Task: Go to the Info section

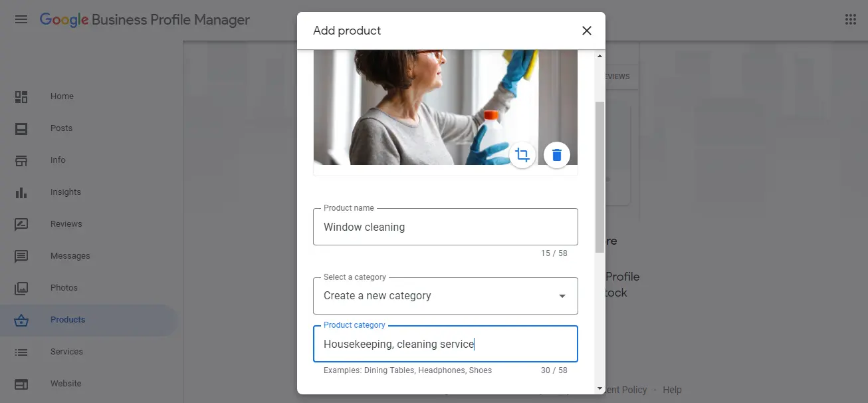Action: click(58, 160)
